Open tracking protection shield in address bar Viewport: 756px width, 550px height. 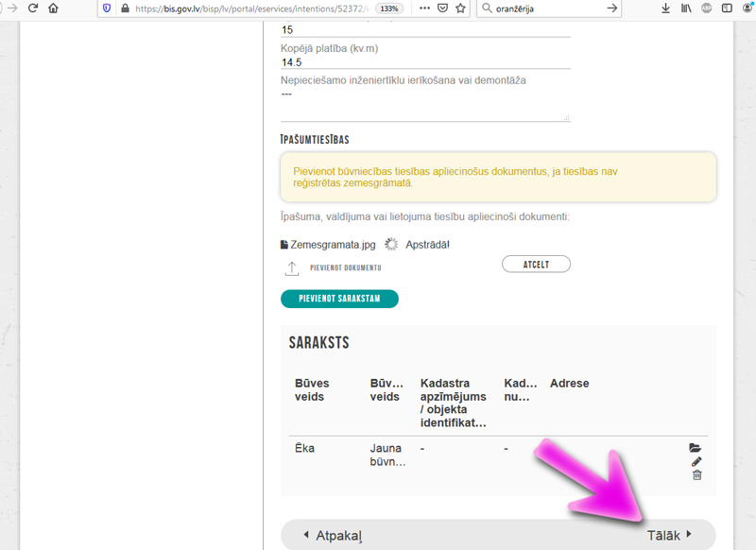point(106,9)
